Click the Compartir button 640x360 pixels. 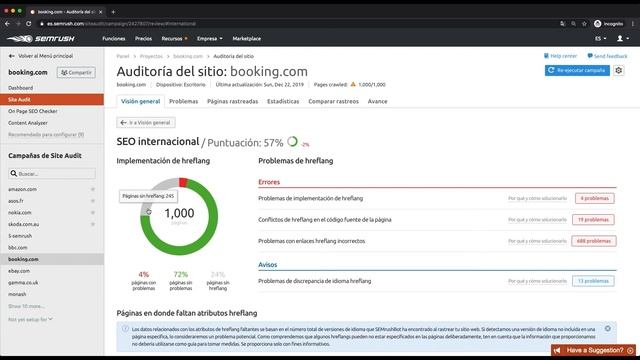[x=76, y=72]
